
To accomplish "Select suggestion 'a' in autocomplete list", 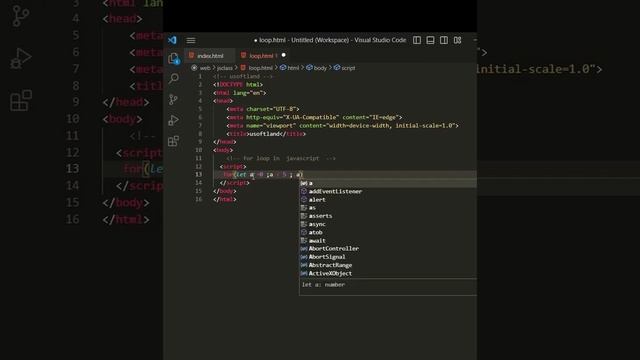I will [388, 183].
